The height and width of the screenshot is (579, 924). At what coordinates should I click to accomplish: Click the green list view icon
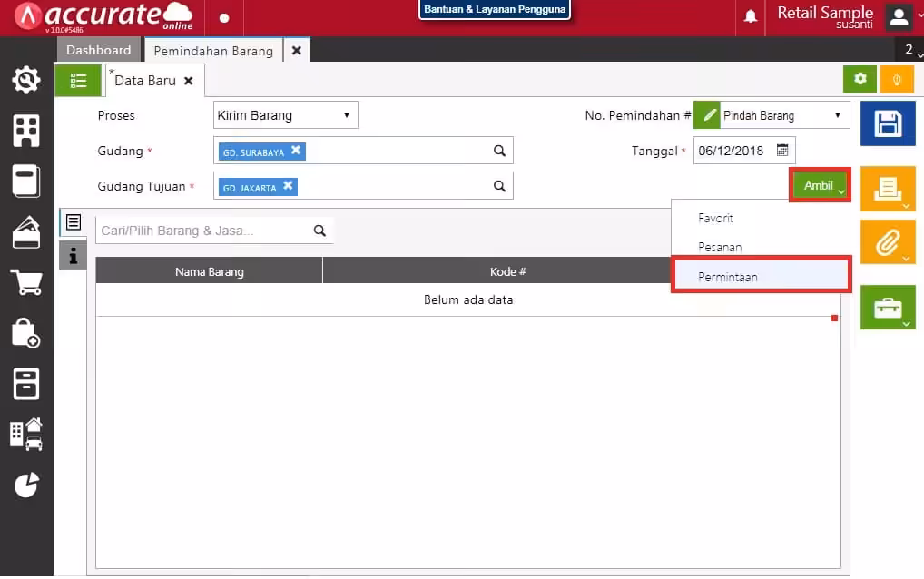78,80
